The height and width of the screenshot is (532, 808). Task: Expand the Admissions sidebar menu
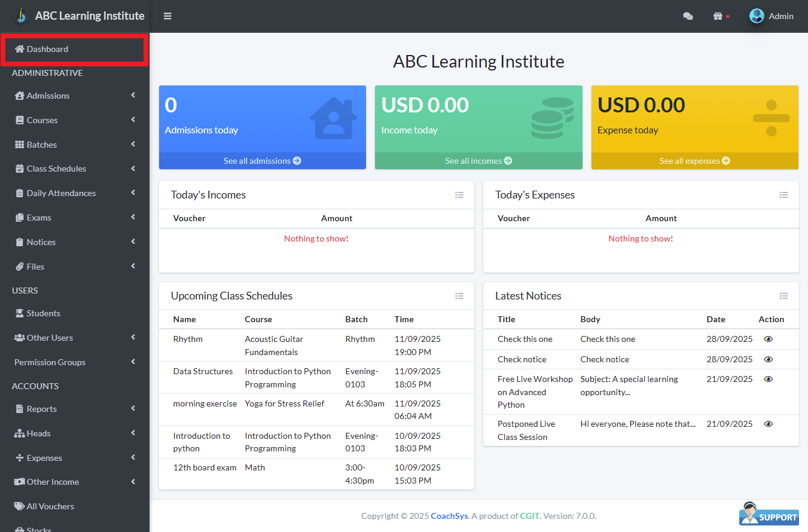pos(75,96)
